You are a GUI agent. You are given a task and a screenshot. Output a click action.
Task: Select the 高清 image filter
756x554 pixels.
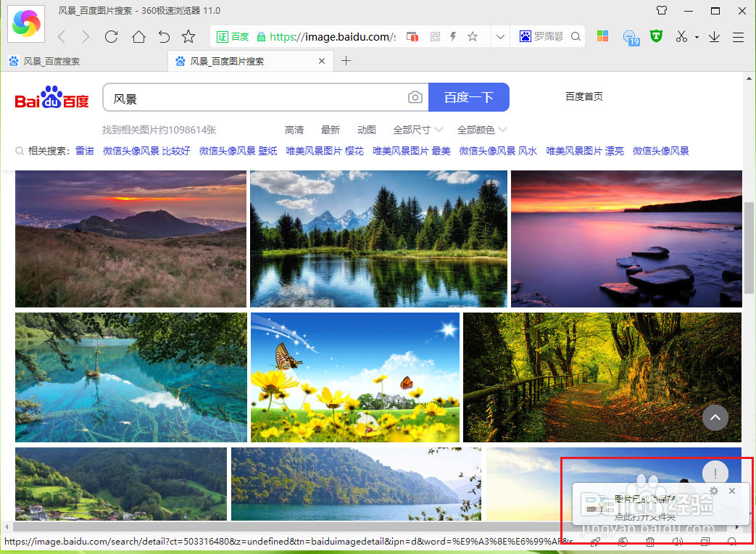tap(294, 129)
